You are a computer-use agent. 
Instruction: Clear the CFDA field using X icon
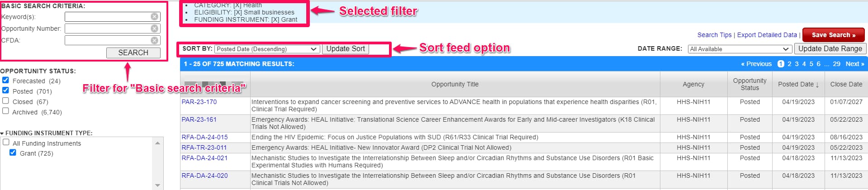155,40
